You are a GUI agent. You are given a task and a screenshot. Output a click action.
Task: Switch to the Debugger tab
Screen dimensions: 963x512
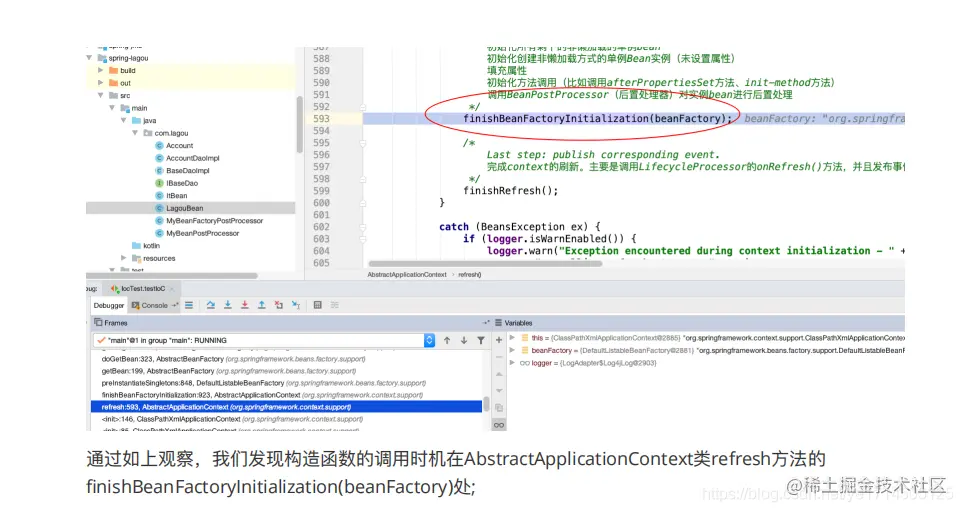point(109,305)
